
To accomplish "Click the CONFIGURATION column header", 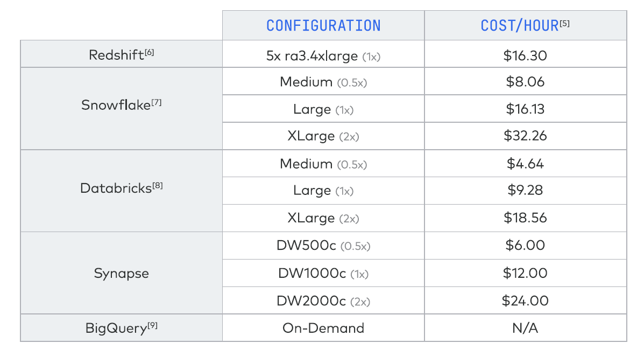I will click(x=323, y=25).
